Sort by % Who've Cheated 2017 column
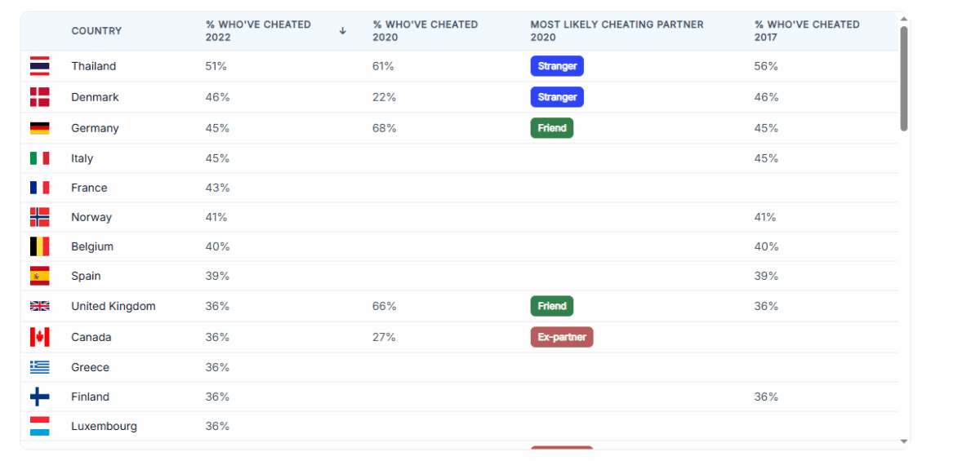 [x=806, y=31]
